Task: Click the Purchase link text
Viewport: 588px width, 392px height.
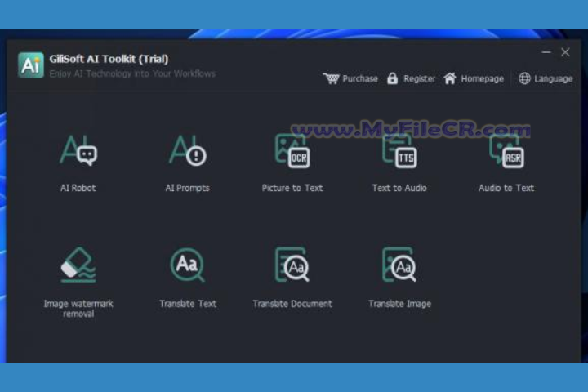Action: [x=360, y=78]
